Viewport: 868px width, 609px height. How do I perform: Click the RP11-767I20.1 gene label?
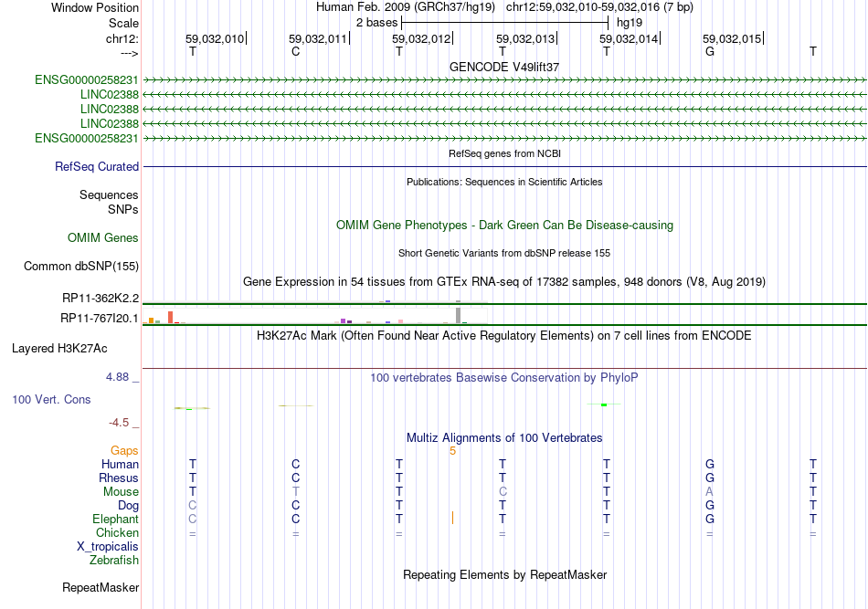pyautogui.click(x=100, y=318)
